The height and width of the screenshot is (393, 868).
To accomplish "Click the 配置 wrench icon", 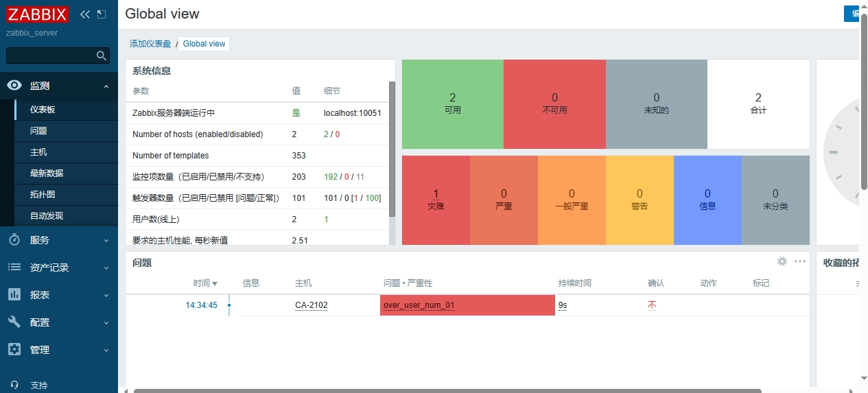I will coord(14,322).
